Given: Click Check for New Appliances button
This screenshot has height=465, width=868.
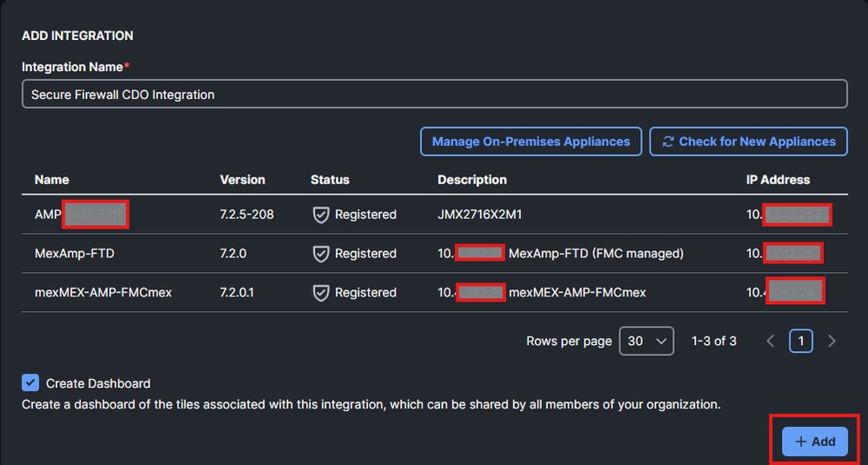Looking at the screenshot, I should pos(748,142).
